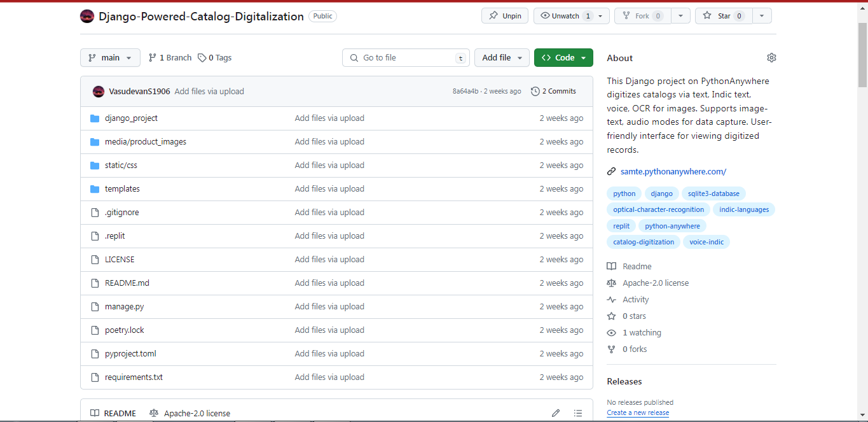Click the .gitignore file icon
This screenshot has height=422, width=868.
pyautogui.click(x=95, y=213)
